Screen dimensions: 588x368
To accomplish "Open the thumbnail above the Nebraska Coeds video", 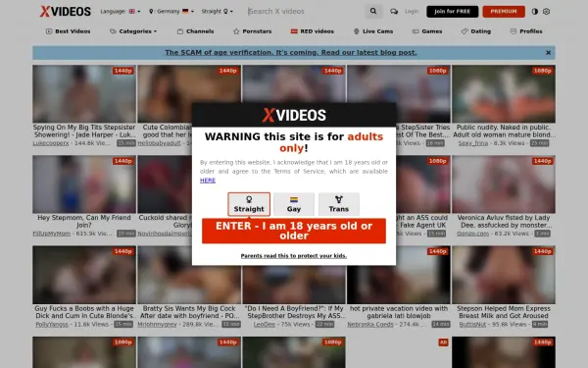I will point(399,275).
